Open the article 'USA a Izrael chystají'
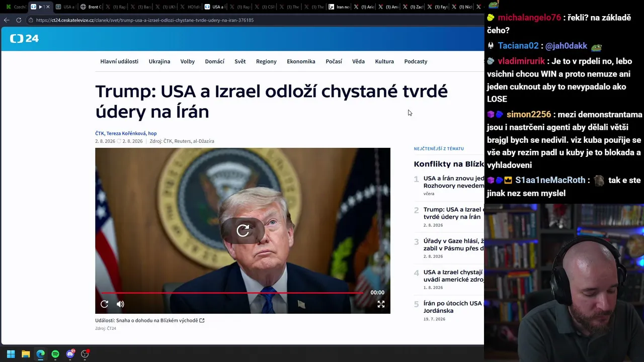Screen dimensions: 644x362 point(453,276)
